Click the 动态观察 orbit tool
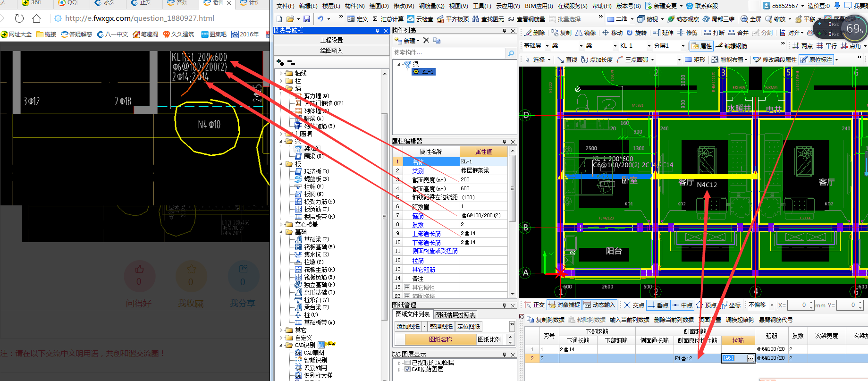 pyautogui.click(x=683, y=19)
